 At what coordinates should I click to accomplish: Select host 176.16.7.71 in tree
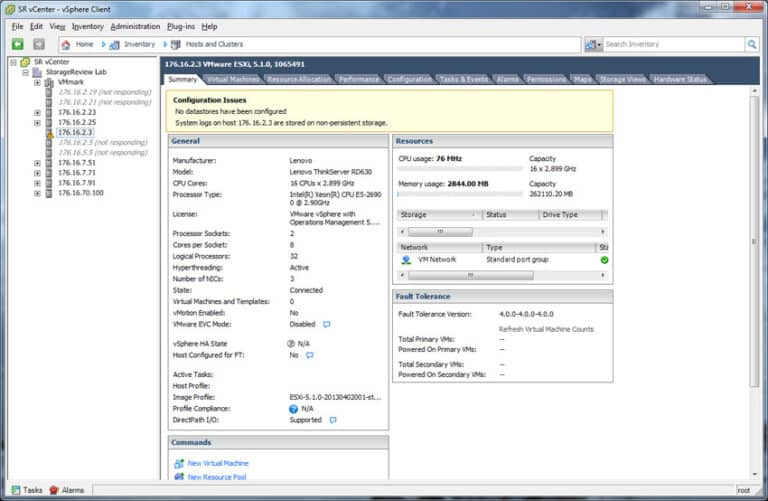tap(77, 173)
